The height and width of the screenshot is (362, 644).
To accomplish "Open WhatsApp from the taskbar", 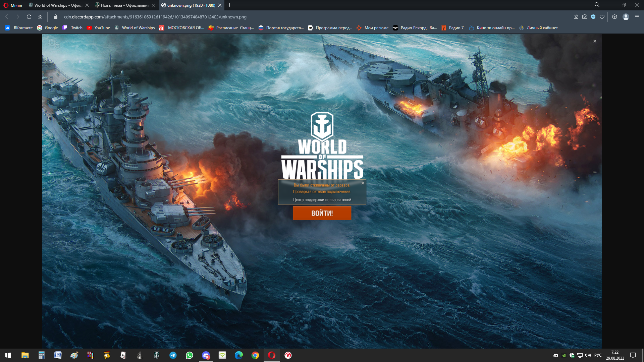I will click(189, 355).
